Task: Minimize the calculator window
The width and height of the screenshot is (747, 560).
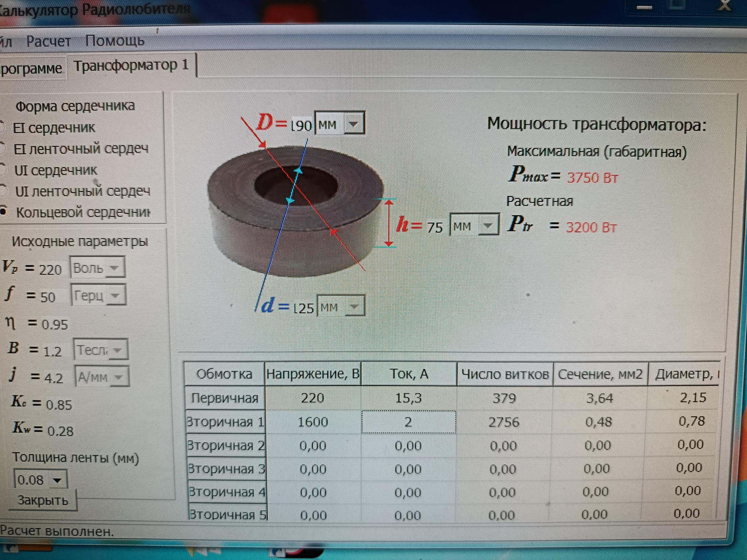Action: (x=644, y=7)
